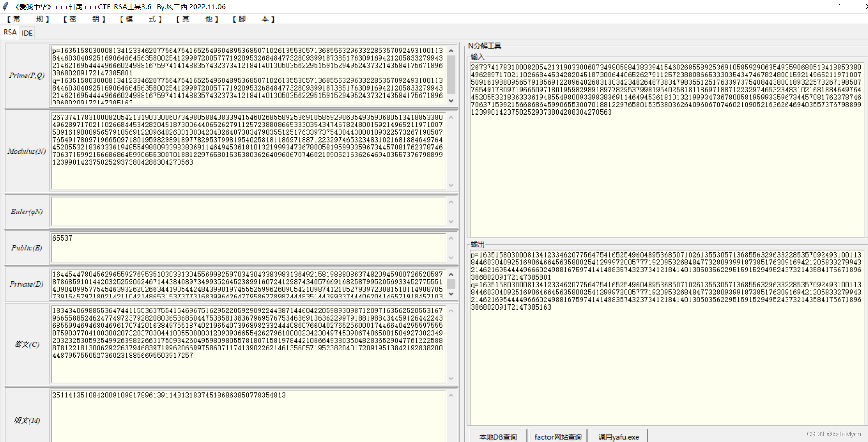868x442 pixels.
Task: Click the up arrow on Prime(P,Q) scrollbar
Action: click(x=451, y=50)
